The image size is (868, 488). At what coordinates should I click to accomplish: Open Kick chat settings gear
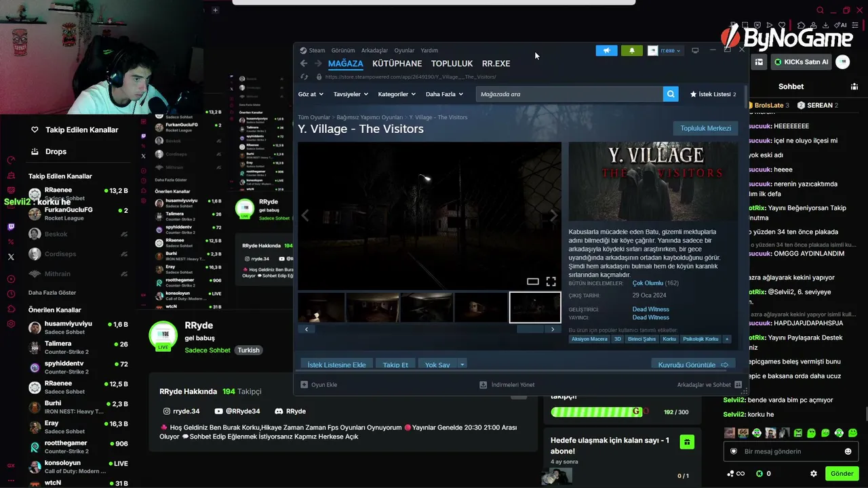tap(814, 474)
